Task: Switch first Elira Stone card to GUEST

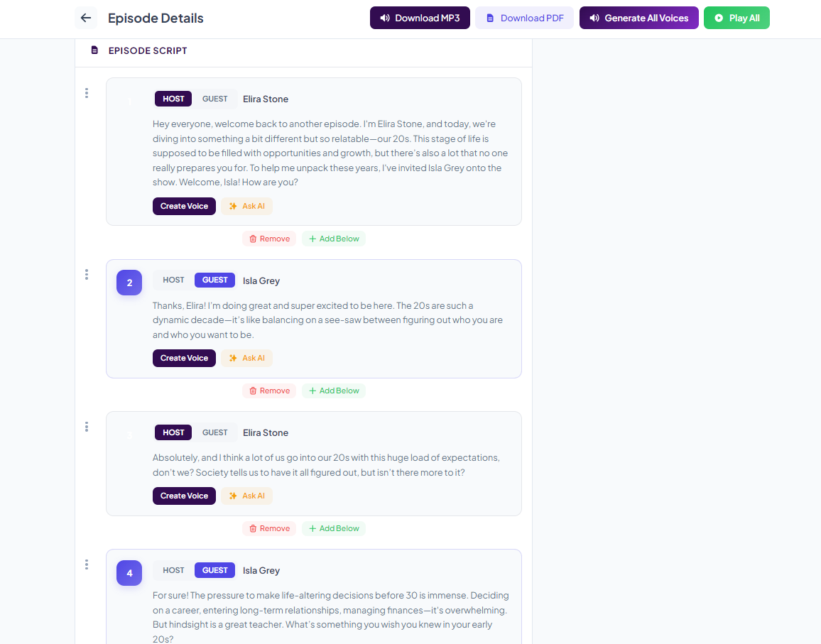Action: (214, 99)
